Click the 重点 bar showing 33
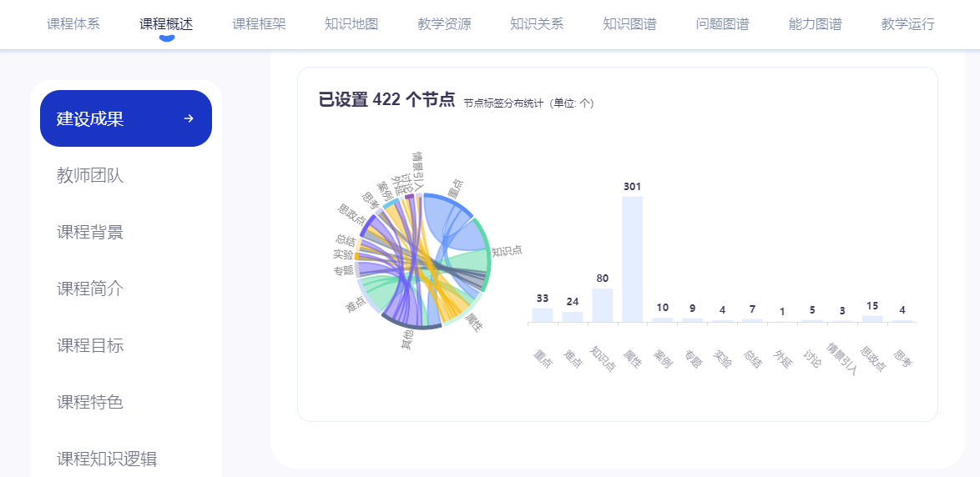Viewport: 980px width, 477px height. 542,314
